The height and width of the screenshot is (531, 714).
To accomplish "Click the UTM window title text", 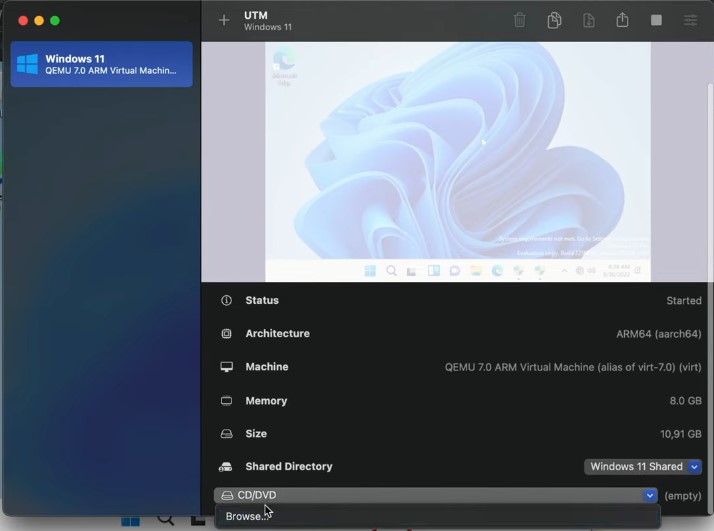I will click(x=255, y=15).
